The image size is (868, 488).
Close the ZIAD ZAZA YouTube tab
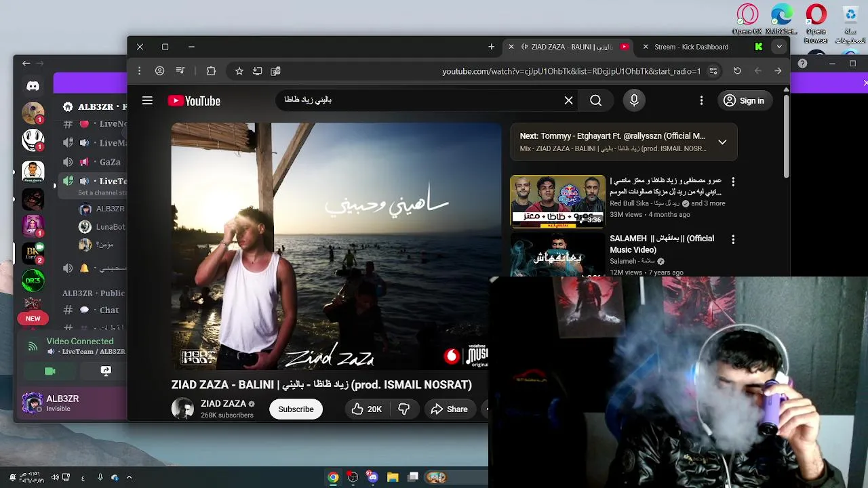click(x=511, y=47)
